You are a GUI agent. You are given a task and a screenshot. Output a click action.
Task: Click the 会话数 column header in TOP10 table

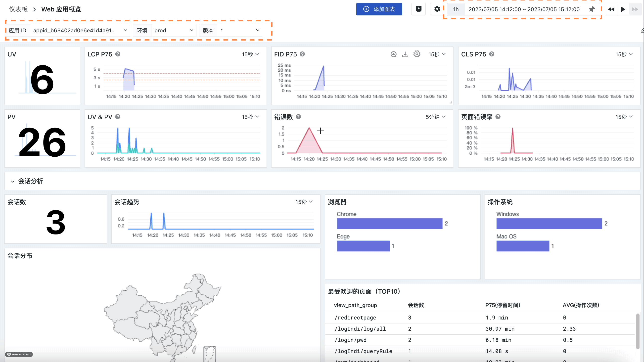pos(416,305)
